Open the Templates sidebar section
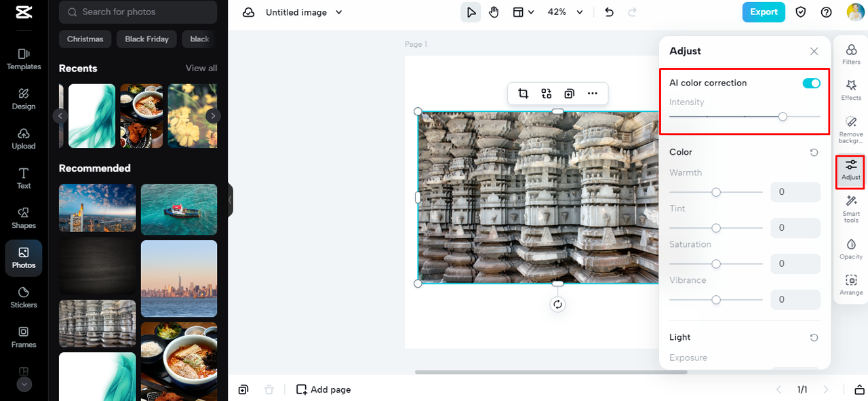Viewport: 868px width, 401px height. pyautogui.click(x=24, y=59)
